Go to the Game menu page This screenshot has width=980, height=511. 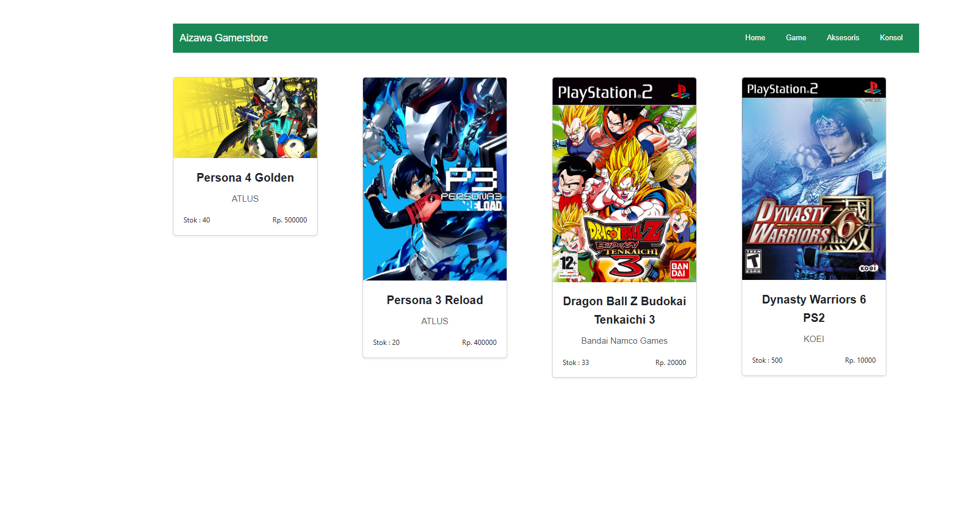[x=796, y=38]
